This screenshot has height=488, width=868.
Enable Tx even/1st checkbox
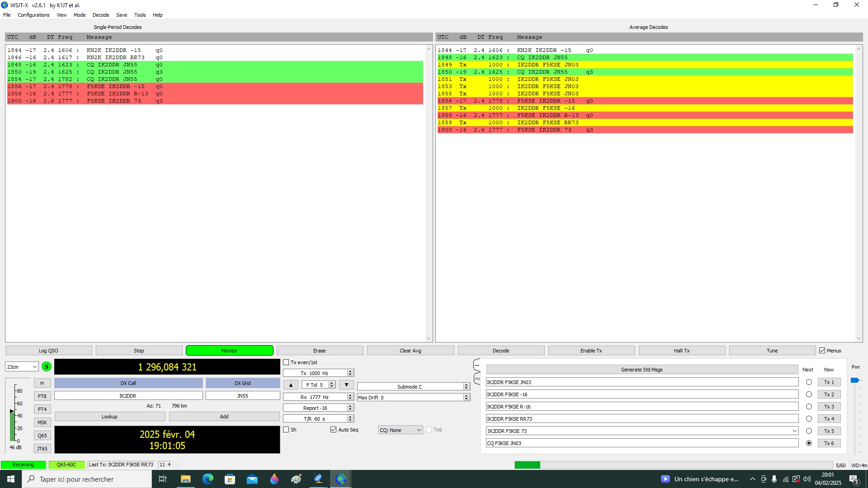point(286,362)
